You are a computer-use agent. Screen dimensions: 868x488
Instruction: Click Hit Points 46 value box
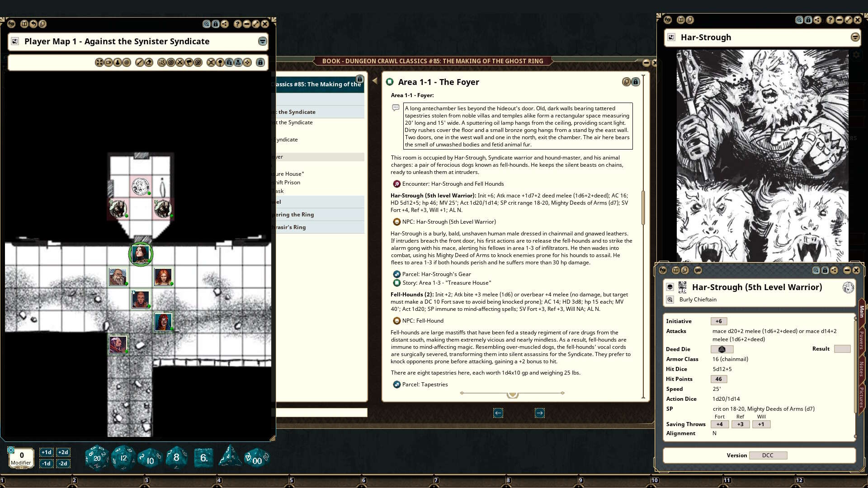tap(718, 379)
